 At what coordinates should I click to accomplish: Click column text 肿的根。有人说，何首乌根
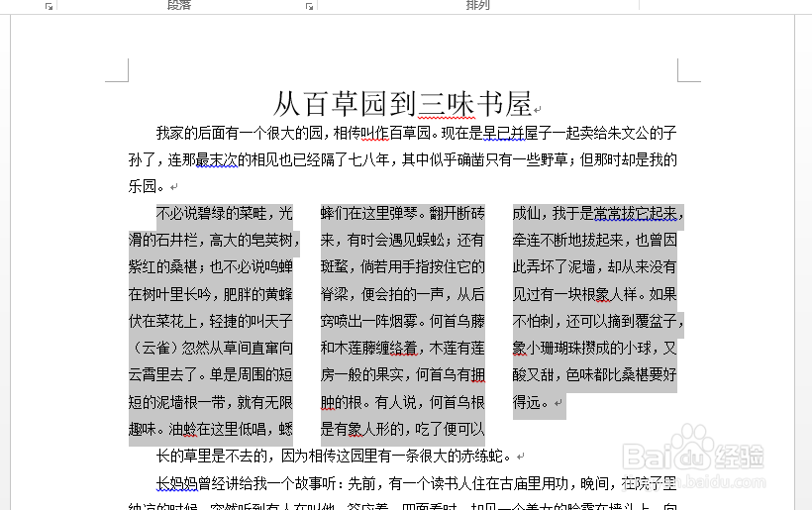tap(402, 402)
